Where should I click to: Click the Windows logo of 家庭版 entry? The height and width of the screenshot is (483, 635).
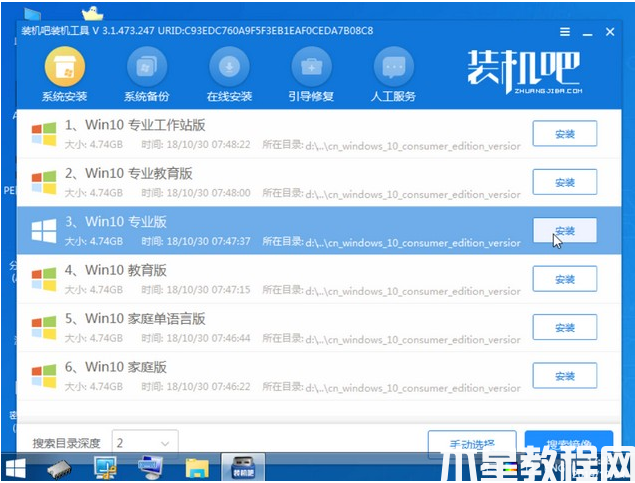click(x=44, y=376)
